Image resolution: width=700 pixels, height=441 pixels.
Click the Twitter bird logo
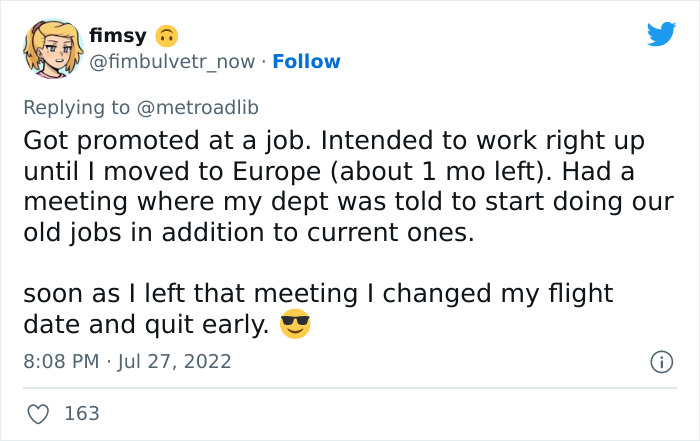click(661, 34)
